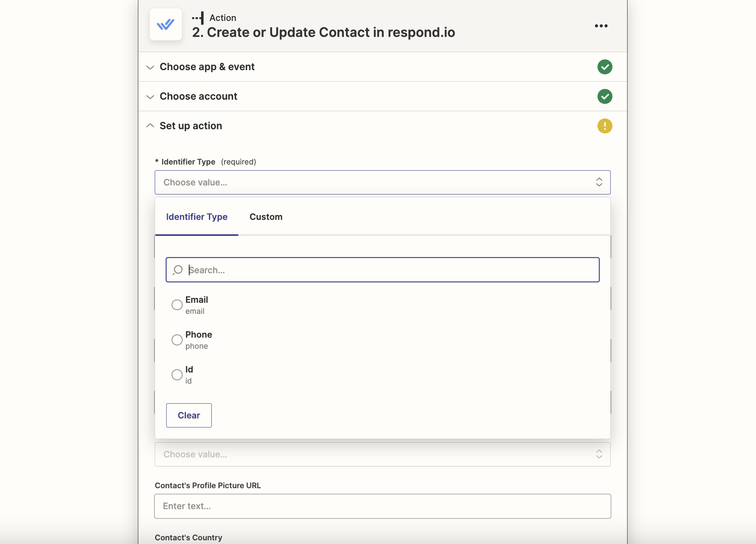Screen dimensions: 756x544
Task: Expand the Choose app & event section
Action: [x=207, y=67]
